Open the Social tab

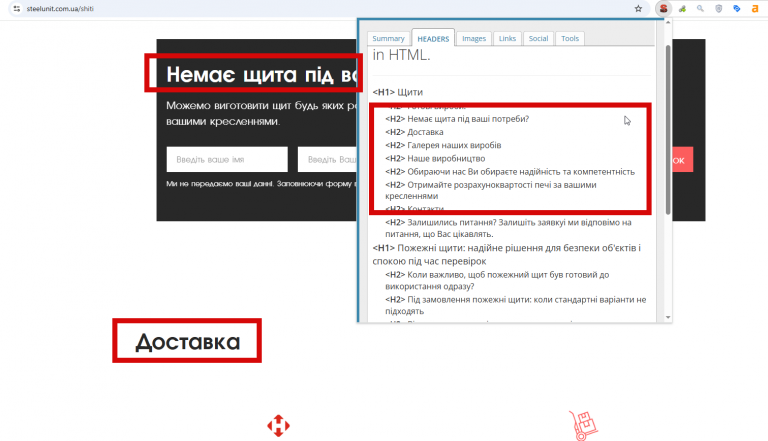pyautogui.click(x=538, y=38)
